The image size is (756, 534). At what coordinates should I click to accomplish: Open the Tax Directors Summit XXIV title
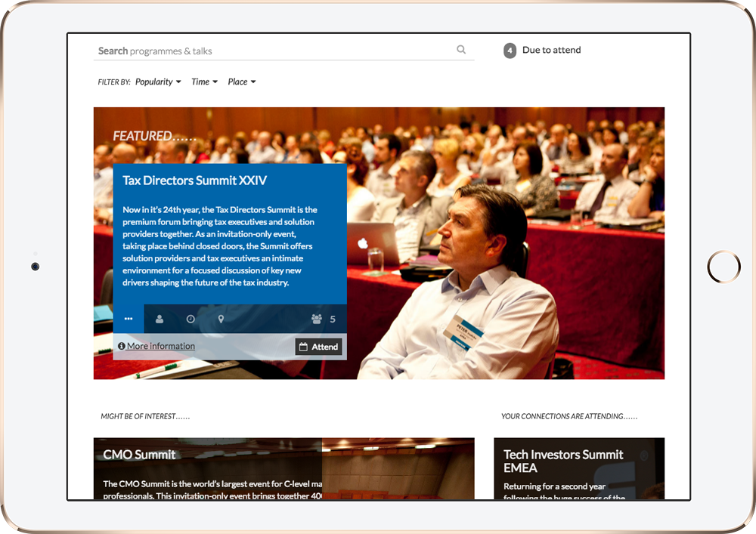(194, 181)
